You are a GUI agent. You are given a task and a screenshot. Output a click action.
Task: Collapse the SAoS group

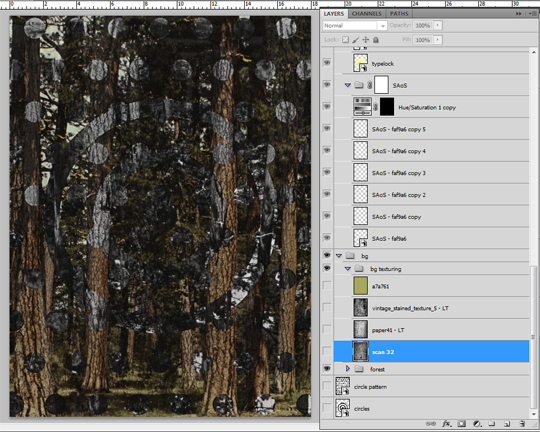point(348,85)
